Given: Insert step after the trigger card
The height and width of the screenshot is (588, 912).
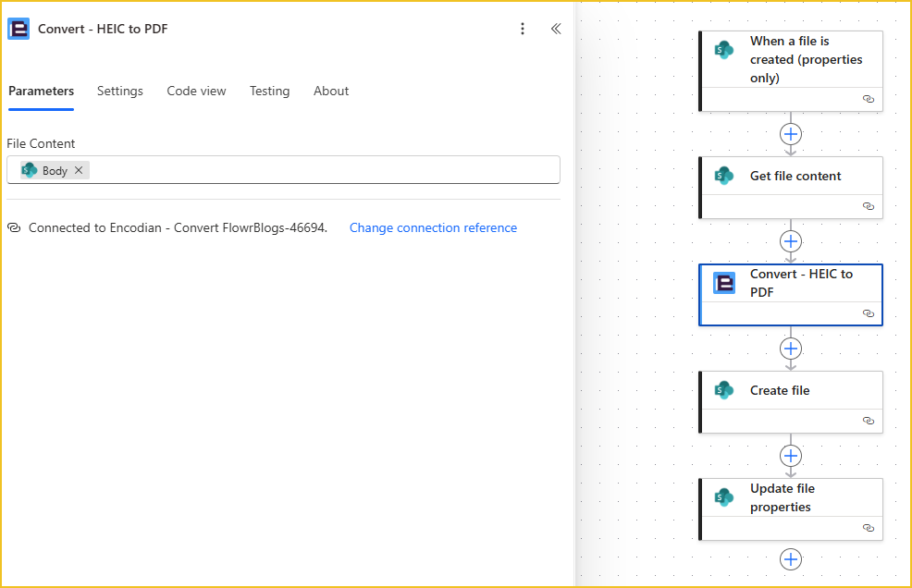Looking at the screenshot, I should point(791,134).
